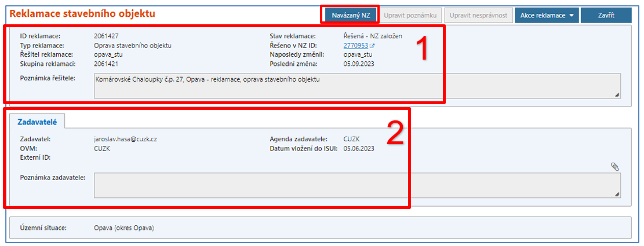Open the Akce reklamace dropdown menu

pos(546,15)
